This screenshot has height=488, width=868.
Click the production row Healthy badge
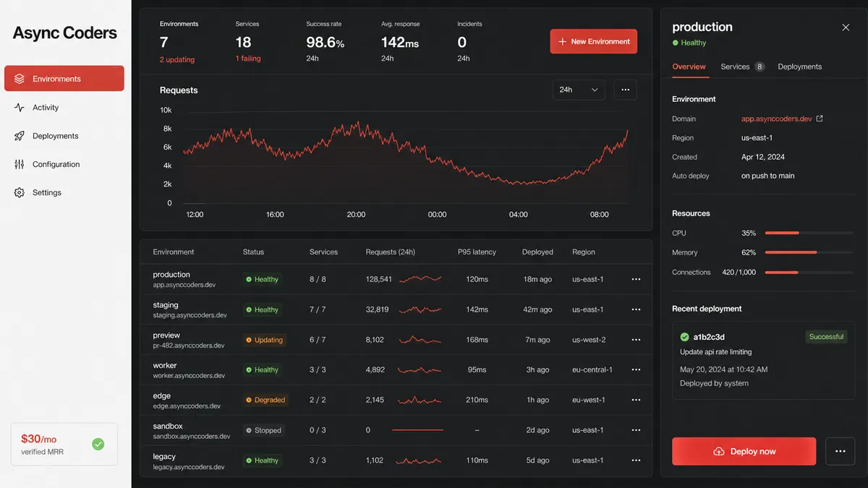tap(263, 279)
